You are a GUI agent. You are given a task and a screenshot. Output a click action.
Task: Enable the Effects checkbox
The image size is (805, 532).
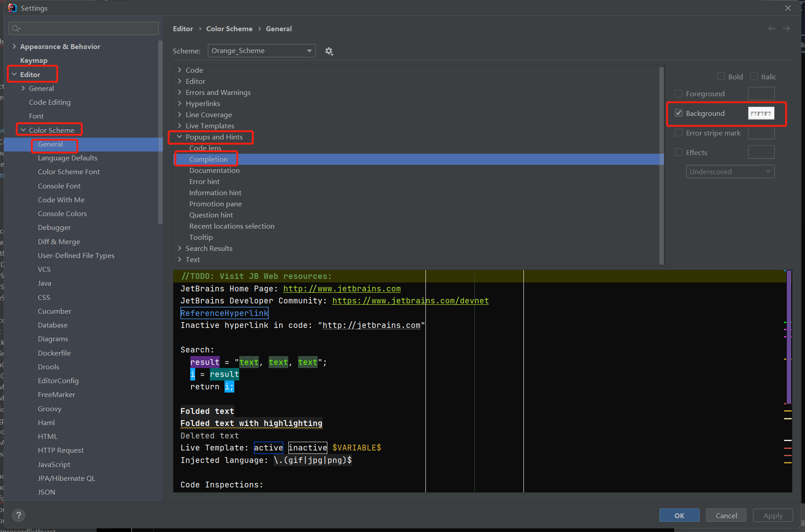pos(678,152)
